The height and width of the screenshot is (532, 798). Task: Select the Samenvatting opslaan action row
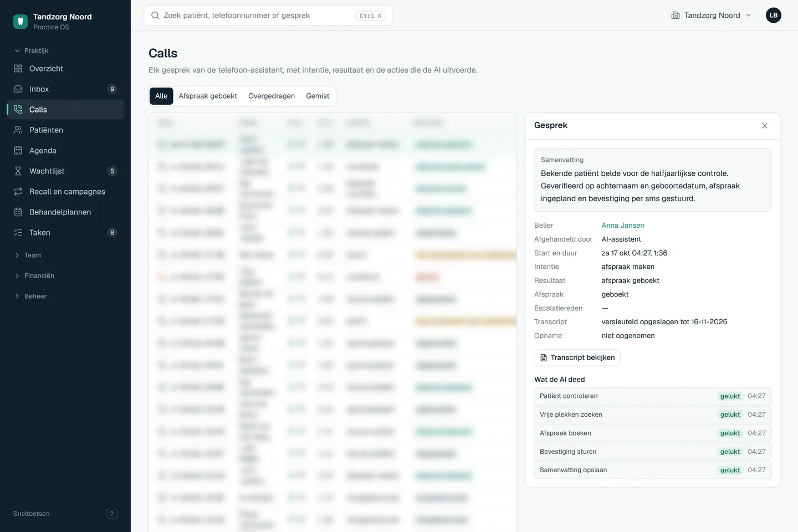(653, 470)
